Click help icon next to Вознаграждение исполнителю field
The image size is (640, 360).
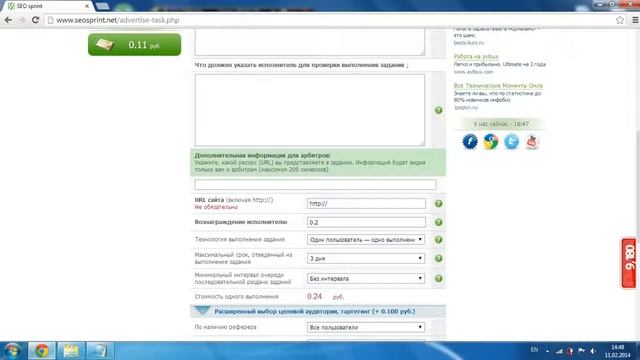coord(438,222)
